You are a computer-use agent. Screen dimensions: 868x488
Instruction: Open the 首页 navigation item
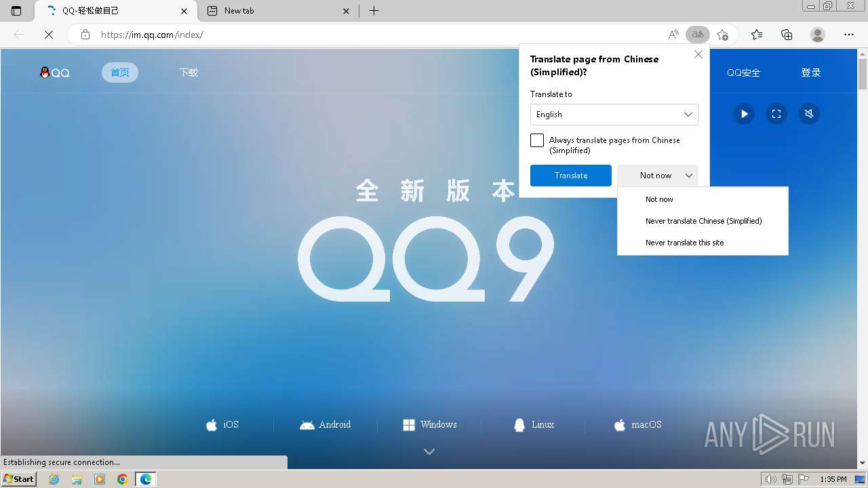120,73
